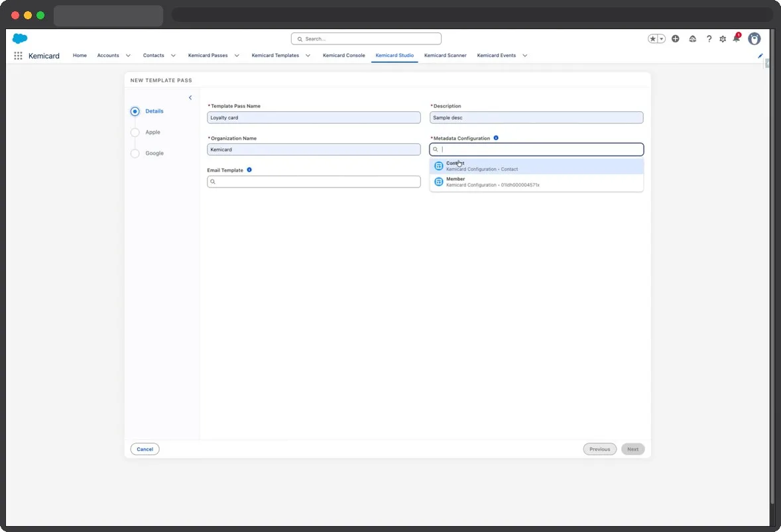Click the Metadata Configuration lookup field
This screenshot has width=781, height=532.
tap(536, 149)
